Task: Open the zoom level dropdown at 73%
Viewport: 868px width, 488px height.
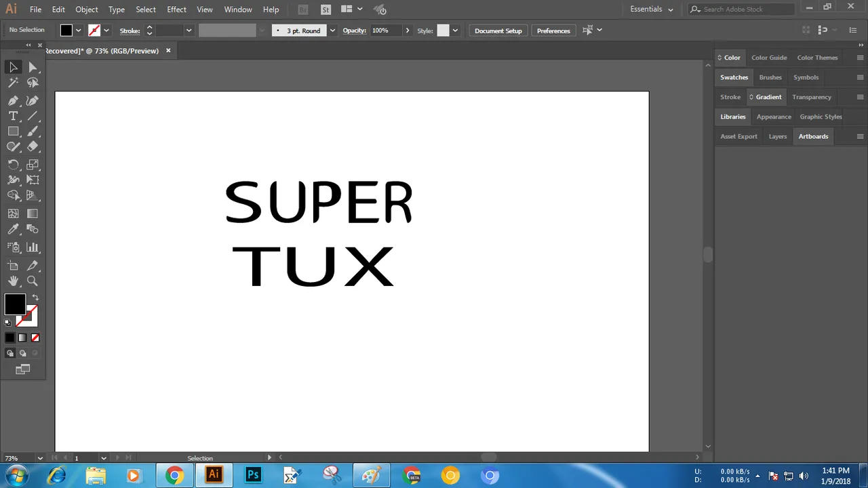Action: point(40,458)
